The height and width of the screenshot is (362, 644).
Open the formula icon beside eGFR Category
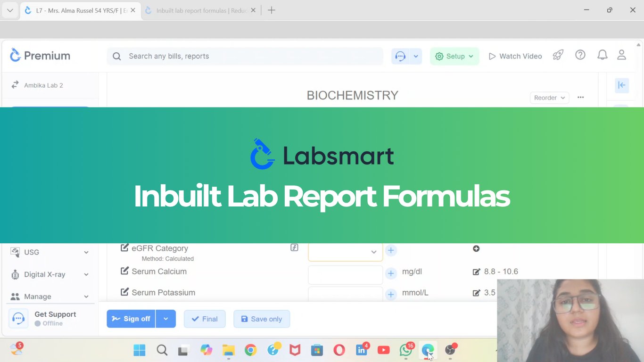(x=294, y=247)
